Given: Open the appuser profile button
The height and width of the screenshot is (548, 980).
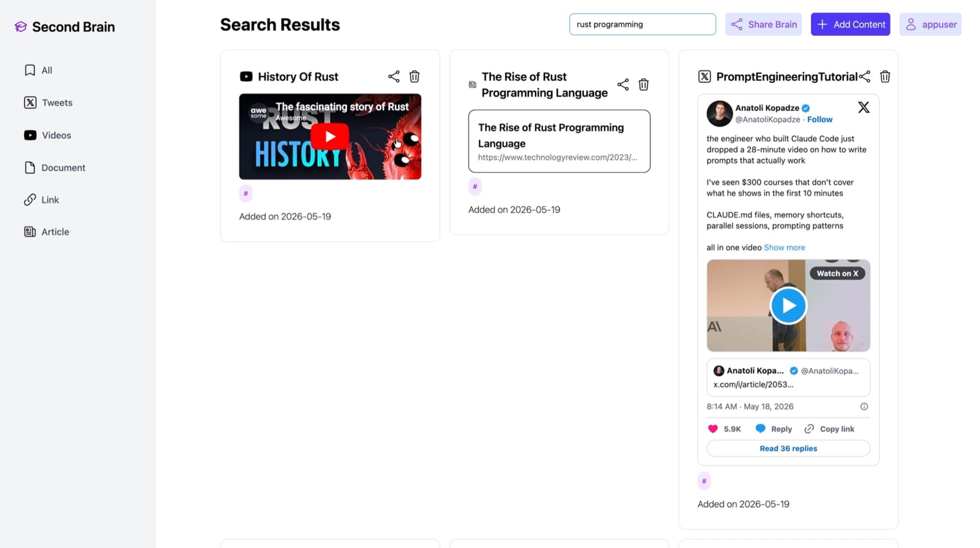Looking at the screenshot, I should 930,25.
